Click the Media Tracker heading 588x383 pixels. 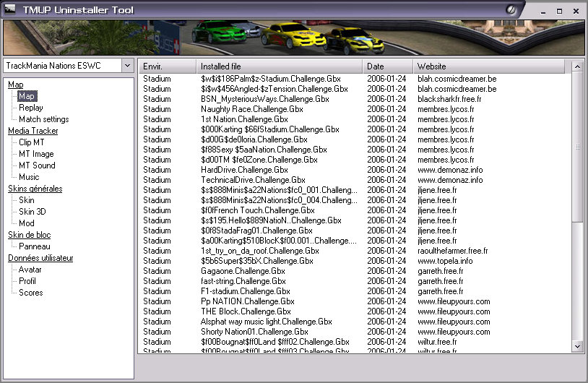pyautogui.click(x=33, y=131)
